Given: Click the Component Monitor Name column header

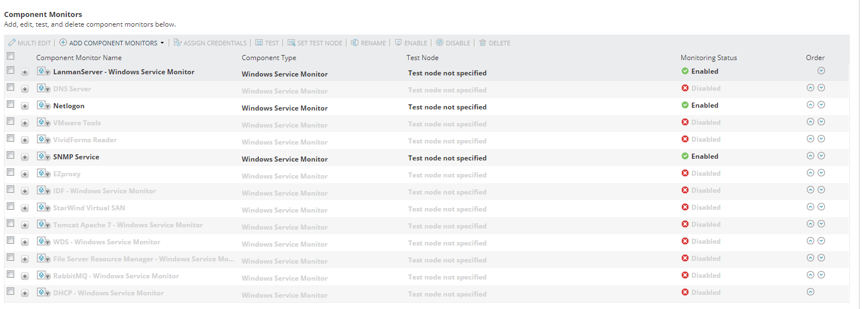Looking at the screenshot, I should (x=79, y=58).
